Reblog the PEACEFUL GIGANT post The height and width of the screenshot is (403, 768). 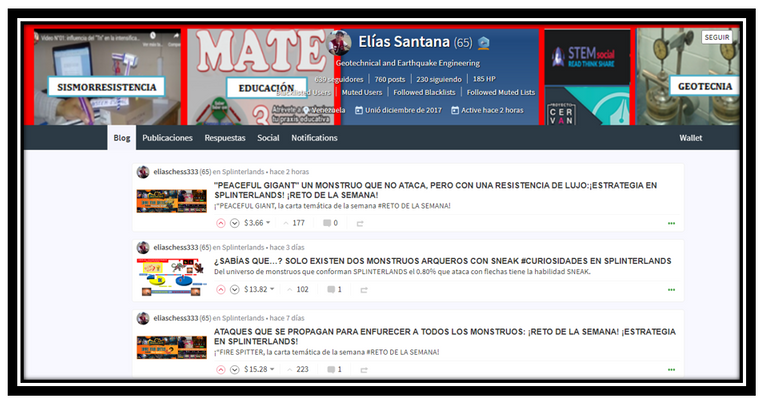click(360, 223)
